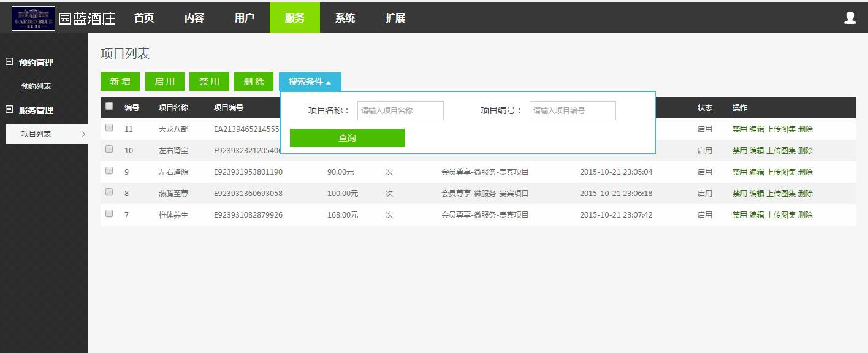Click the 查询 search button
The height and width of the screenshot is (353, 868).
347,138
